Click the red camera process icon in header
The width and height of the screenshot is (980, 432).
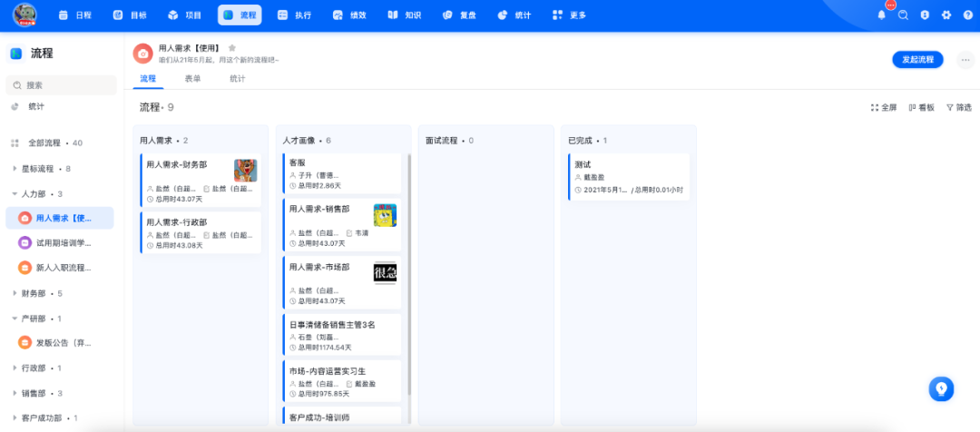coord(143,54)
